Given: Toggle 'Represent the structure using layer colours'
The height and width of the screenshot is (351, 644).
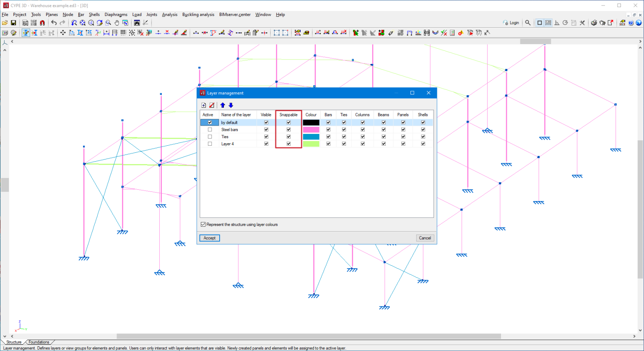Looking at the screenshot, I should [203, 224].
